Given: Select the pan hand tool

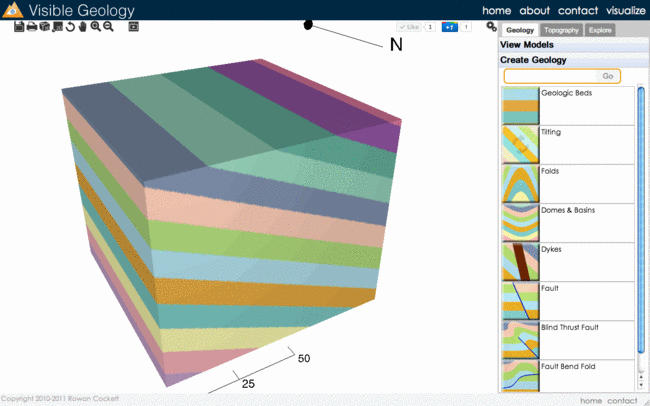Looking at the screenshot, I should coord(83,26).
